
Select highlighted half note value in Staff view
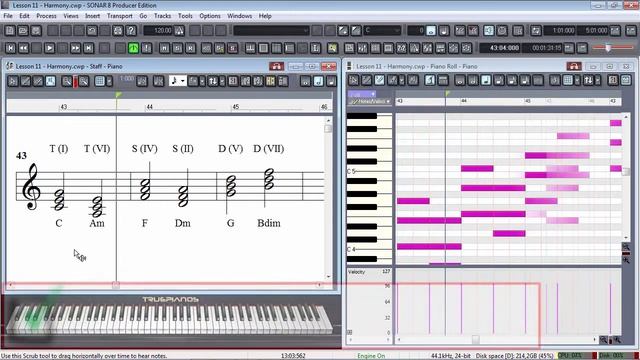(318, 81)
